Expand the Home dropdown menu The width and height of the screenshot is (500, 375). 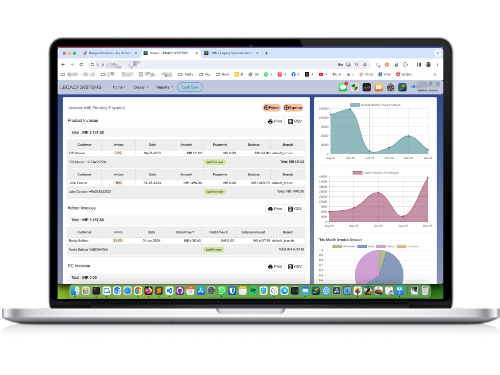click(119, 87)
